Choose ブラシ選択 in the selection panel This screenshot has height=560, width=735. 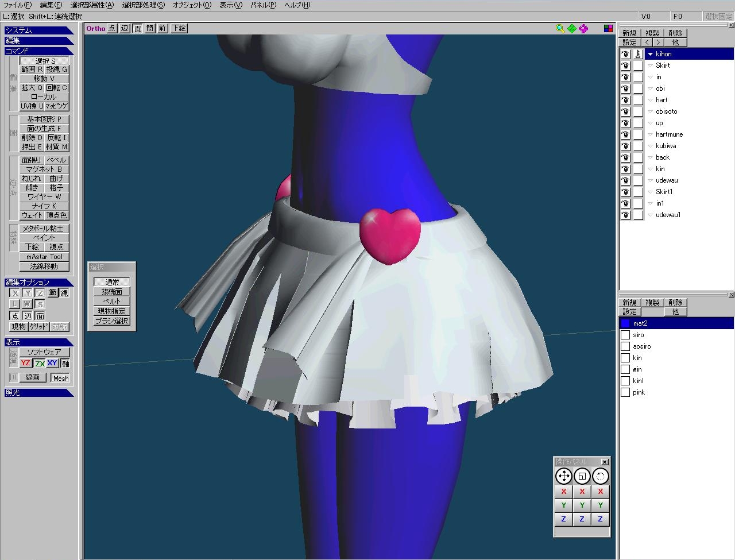pos(112,321)
